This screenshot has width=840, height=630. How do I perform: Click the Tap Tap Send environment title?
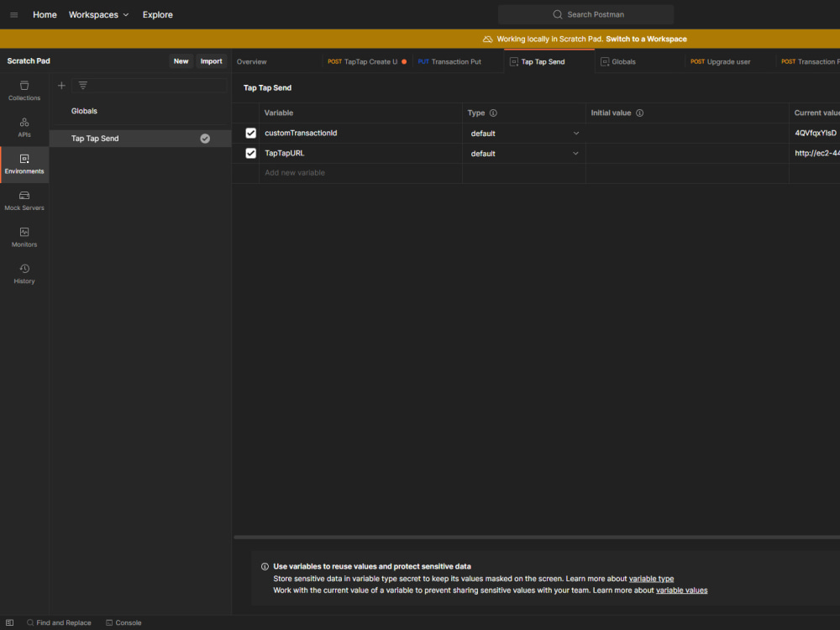pyautogui.click(x=267, y=88)
